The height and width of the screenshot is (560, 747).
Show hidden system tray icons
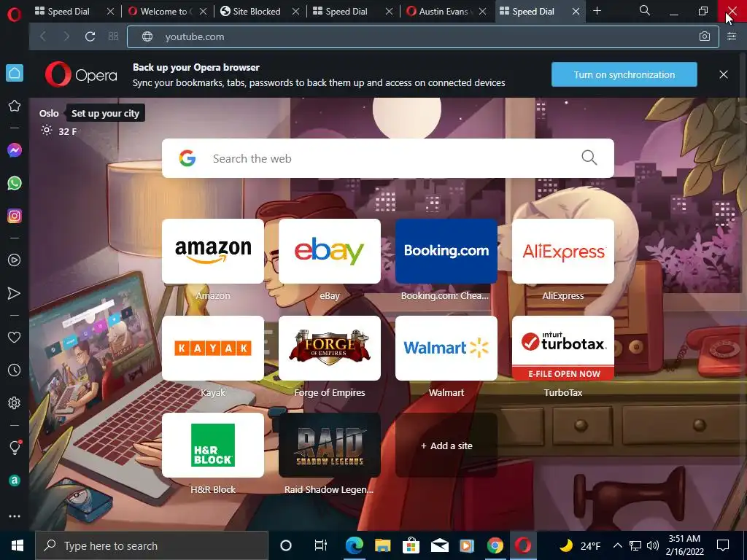617,545
